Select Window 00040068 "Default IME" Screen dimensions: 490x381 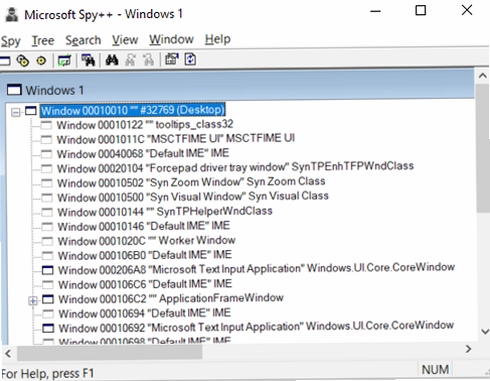[143, 153]
